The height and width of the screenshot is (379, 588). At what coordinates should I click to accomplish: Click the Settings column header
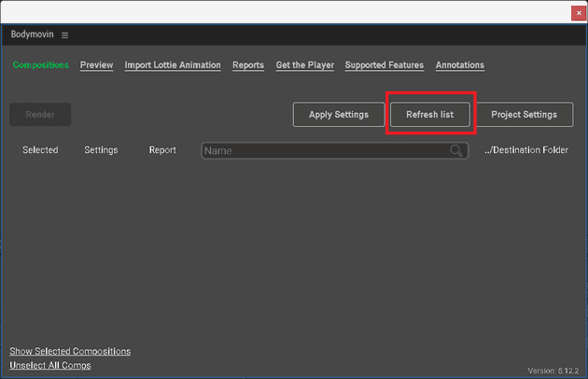pyautogui.click(x=101, y=150)
